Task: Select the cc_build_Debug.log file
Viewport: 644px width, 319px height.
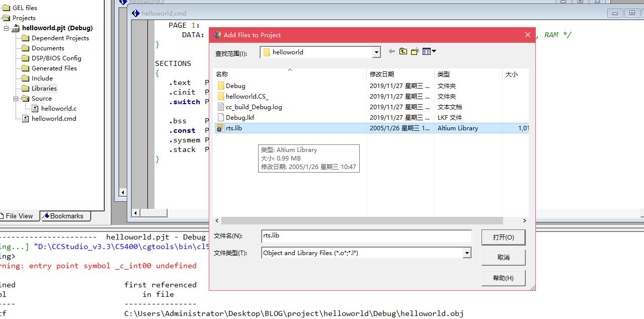Action: 254,107
